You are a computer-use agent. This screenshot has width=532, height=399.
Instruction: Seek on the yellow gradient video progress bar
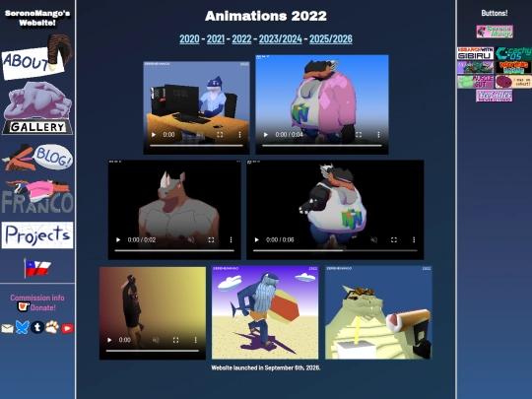point(153,351)
